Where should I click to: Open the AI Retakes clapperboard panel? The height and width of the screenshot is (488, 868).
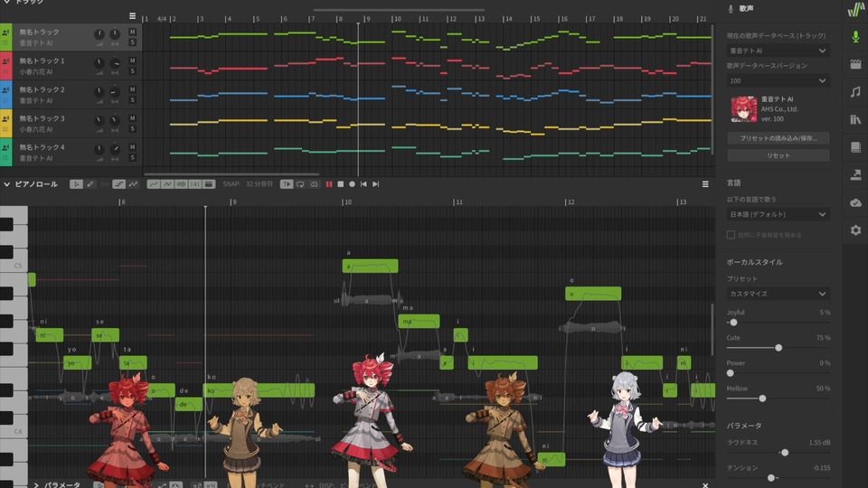855,64
